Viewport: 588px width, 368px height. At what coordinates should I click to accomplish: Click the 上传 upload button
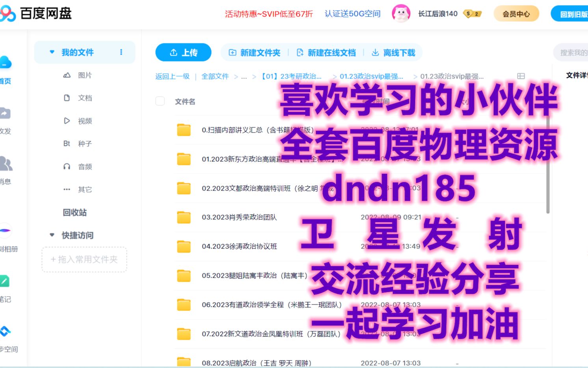click(x=183, y=52)
